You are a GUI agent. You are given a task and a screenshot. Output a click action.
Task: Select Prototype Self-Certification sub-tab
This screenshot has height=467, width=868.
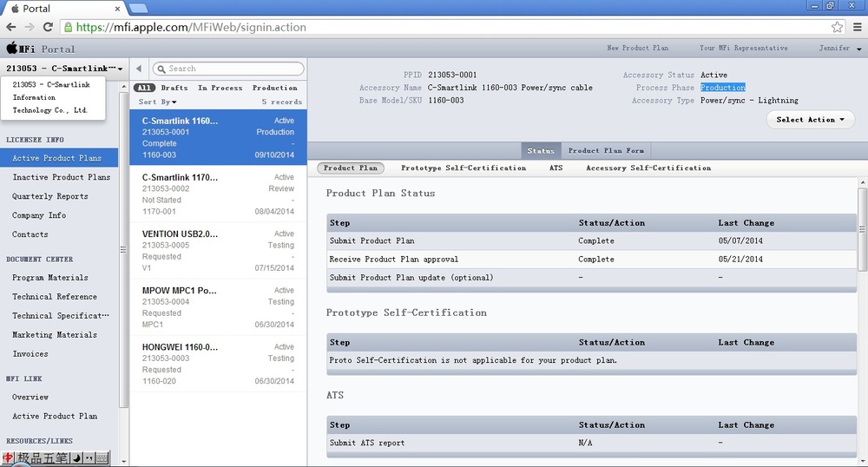click(464, 168)
